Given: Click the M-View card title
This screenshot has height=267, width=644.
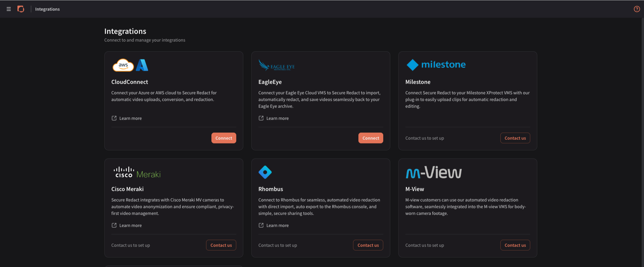Looking at the screenshot, I should click(x=415, y=189).
